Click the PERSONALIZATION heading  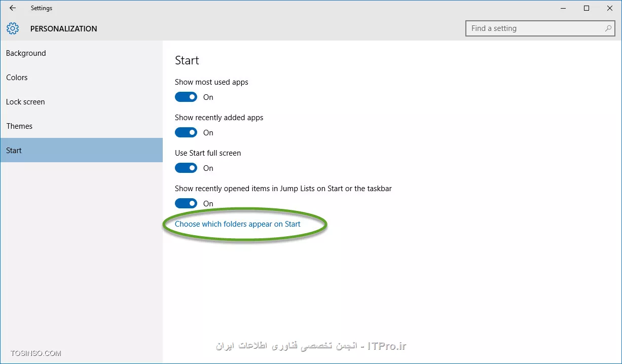63,28
